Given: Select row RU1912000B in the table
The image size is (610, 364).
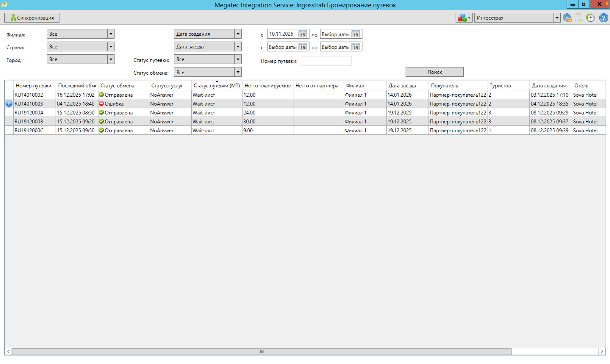Looking at the screenshot, I should coord(29,122).
